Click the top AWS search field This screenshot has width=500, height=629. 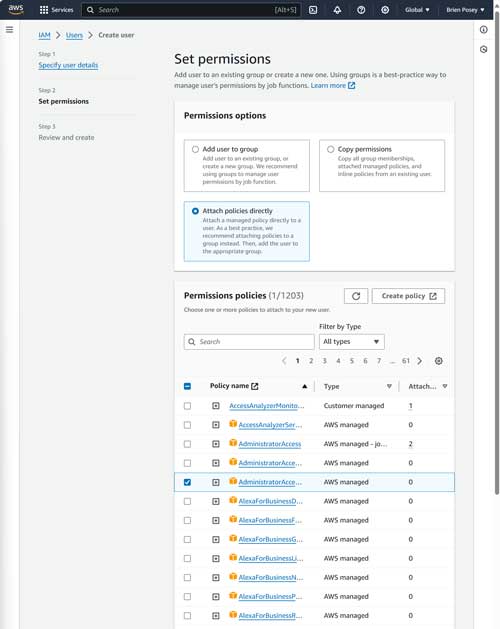pyautogui.click(x=191, y=10)
